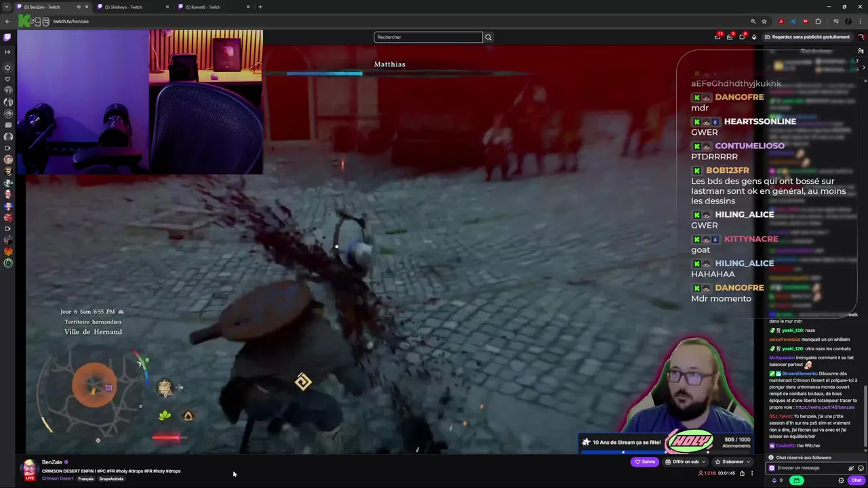Open the chat bubble icon with badge 6
This screenshot has height=488, width=868.
[x=742, y=37]
